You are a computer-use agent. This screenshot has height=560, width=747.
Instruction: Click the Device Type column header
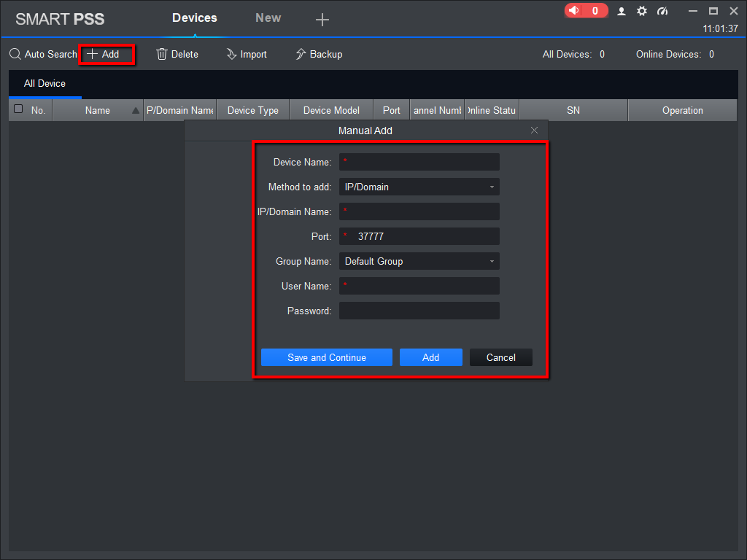253,111
